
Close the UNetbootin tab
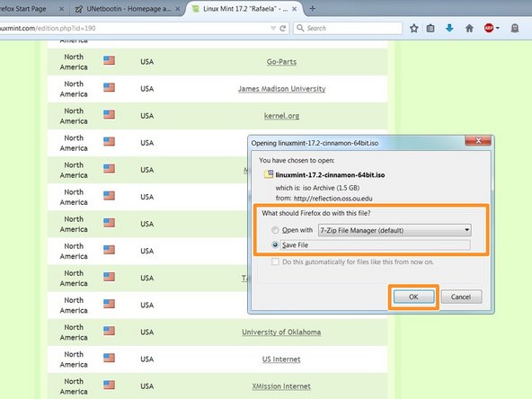click(177, 9)
